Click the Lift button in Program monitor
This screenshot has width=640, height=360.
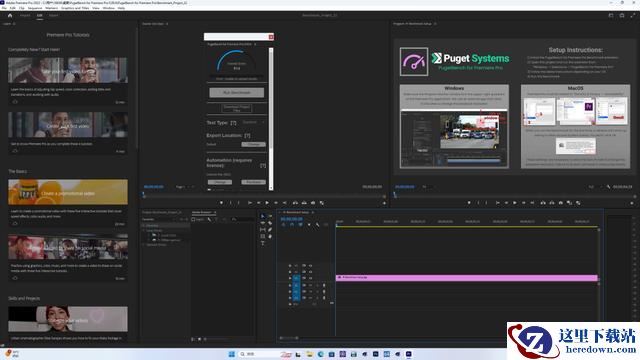point(543,203)
